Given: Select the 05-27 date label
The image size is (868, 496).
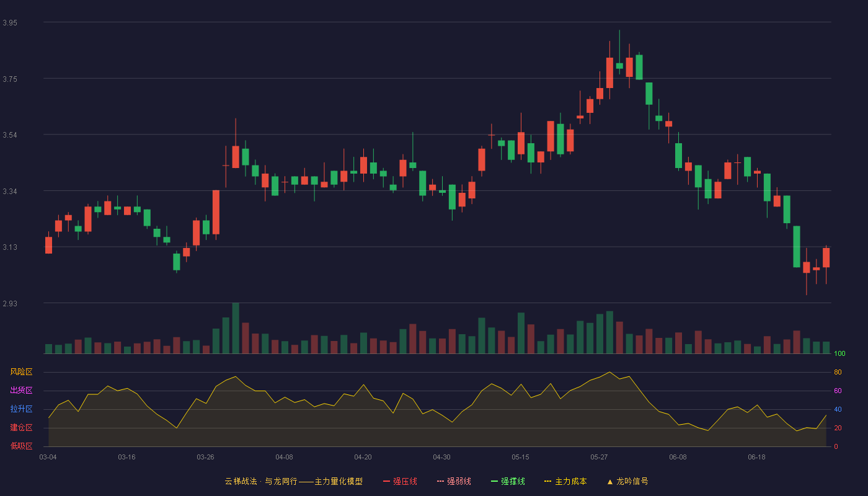Looking at the screenshot, I should pos(600,457).
